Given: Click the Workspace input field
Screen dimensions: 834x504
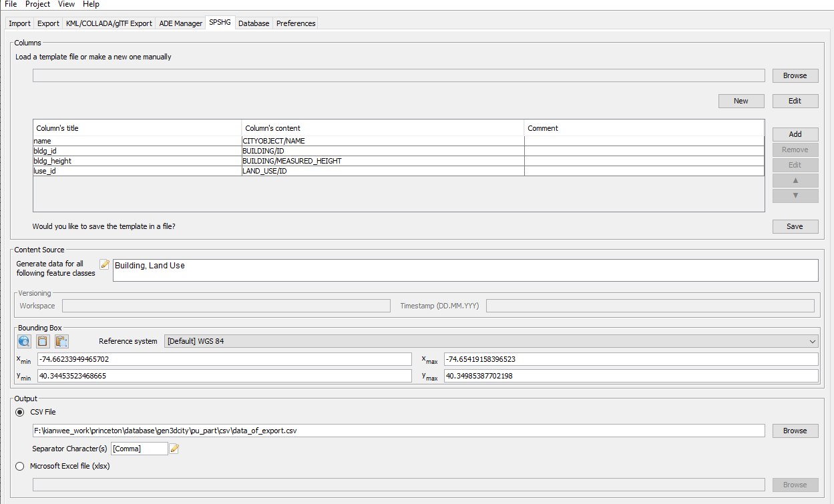Looking at the screenshot, I should (x=226, y=306).
